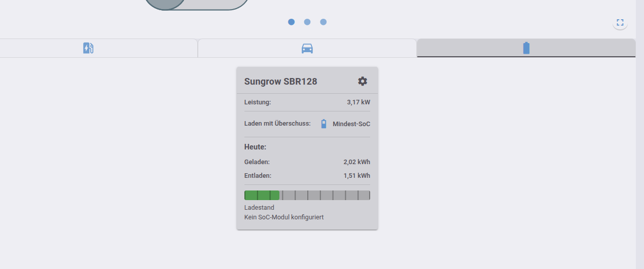Go to second carousel page dot
Viewport: 644px width, 269px height.
click(307, 22)
